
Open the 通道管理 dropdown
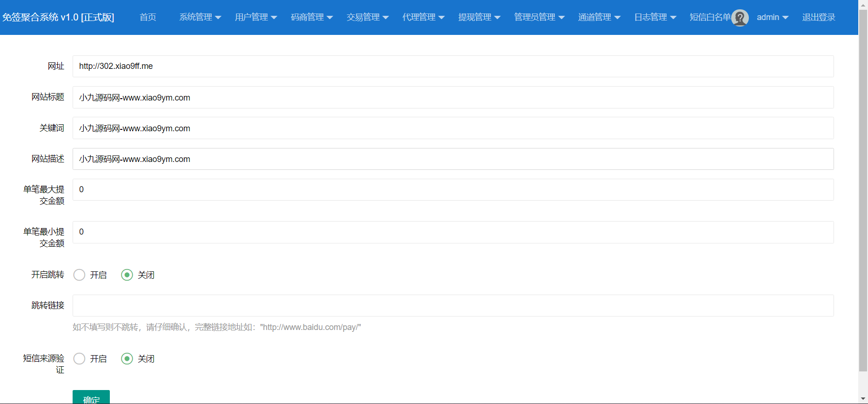(x=599, y=17)
